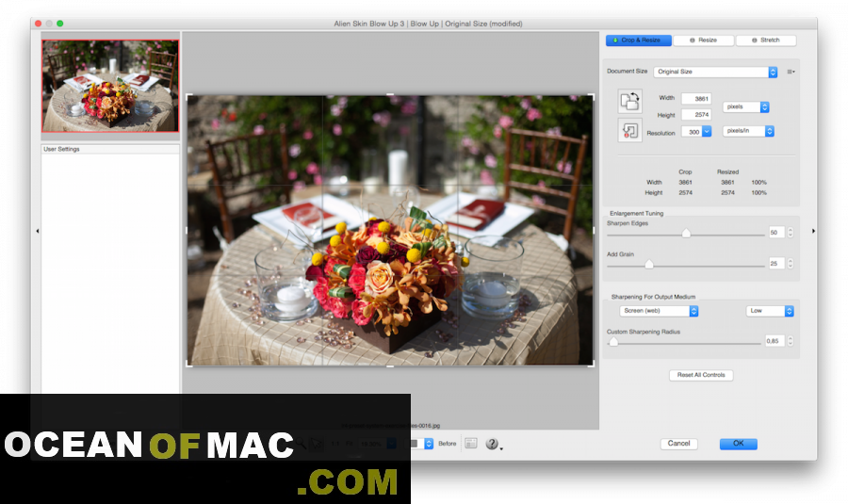Open the help menu dropdown arrow
This screenshot has width=848, height=504.
(x=501, y=448)
